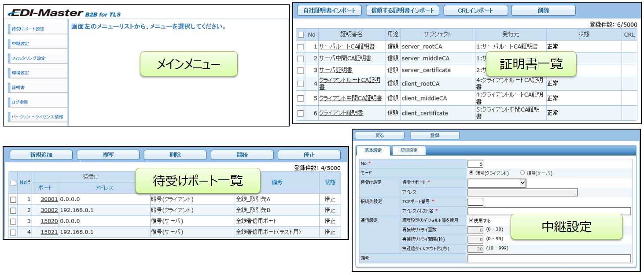The height and width of the screenshot is (275, 644).
Task: Tick checkbox for サーバルートCA証明書 row
Action: click(301, 47)
